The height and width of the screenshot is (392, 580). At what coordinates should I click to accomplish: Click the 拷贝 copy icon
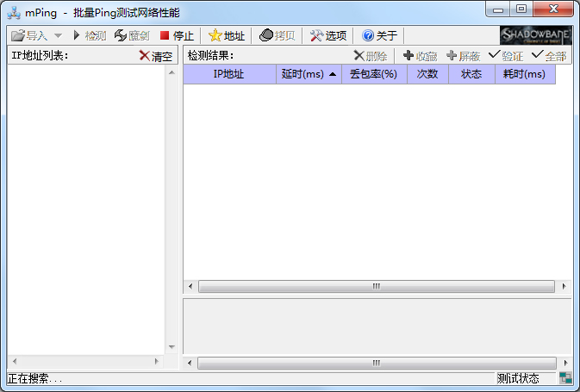pyautogui.click(x=266, y=35)
